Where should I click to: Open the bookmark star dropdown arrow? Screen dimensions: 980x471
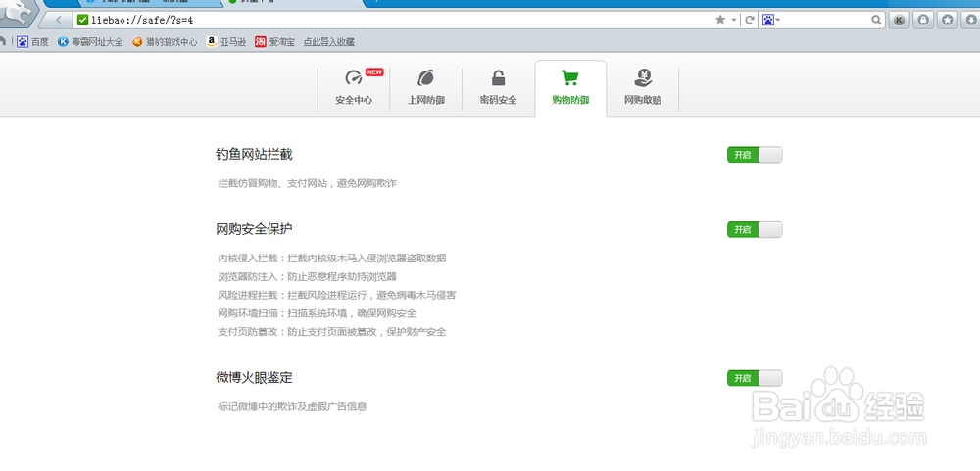(734, 20)
